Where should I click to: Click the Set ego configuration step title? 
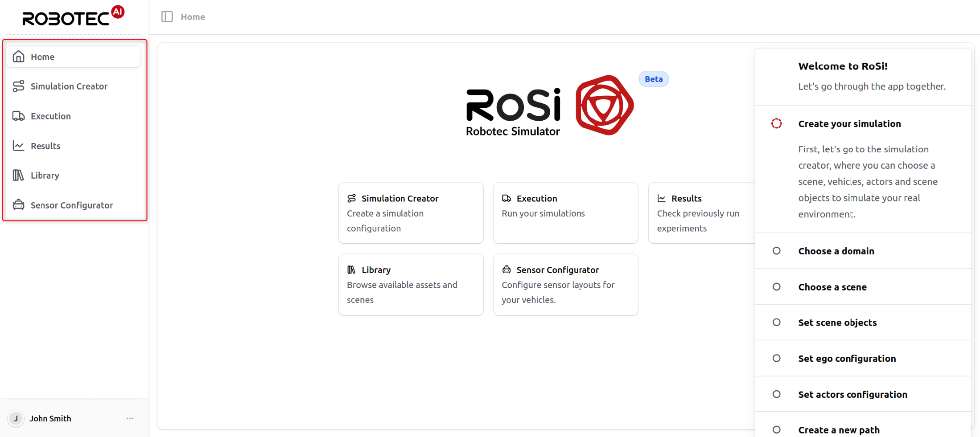pos(847,358)
